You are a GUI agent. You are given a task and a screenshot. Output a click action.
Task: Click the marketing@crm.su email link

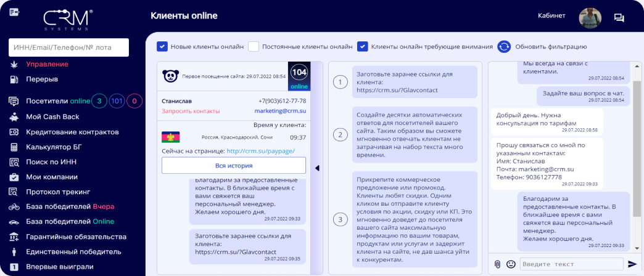(x=280, y=111)
